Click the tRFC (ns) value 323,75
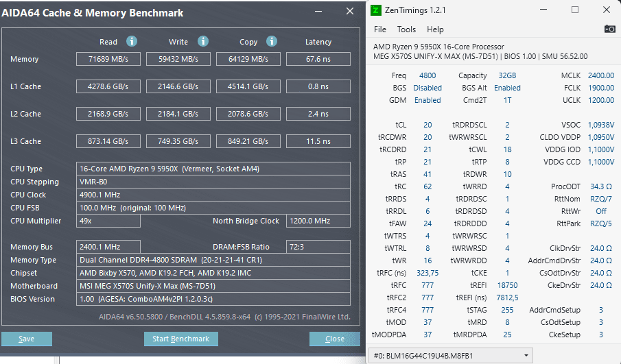621x364 pixels. (427, 273)
